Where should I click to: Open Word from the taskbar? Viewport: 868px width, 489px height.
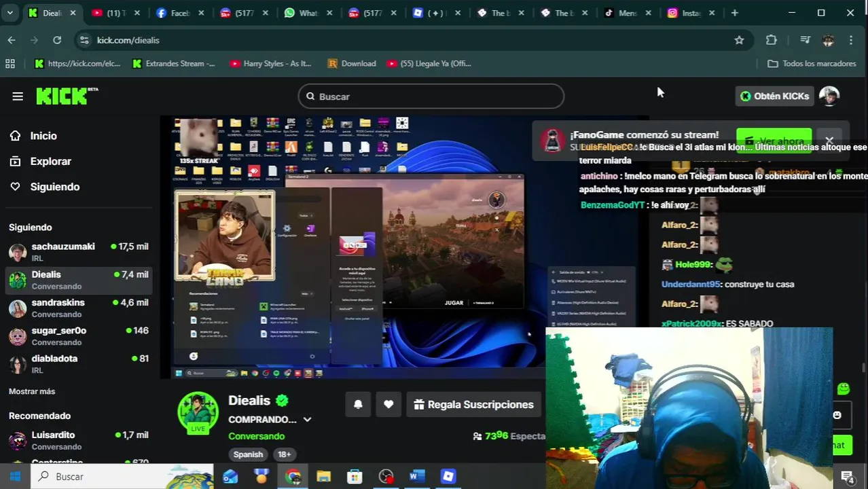pos(416,476)
